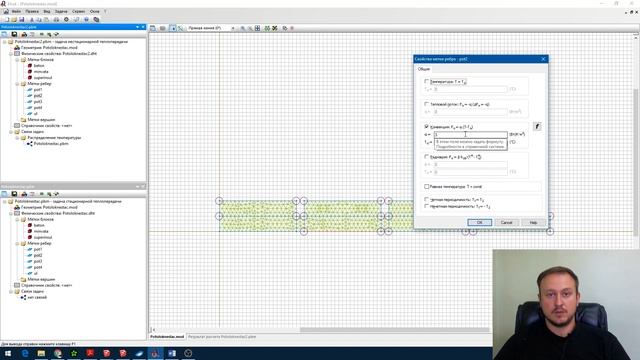The height and width of the screenshot is (360, 640).
Task: Click the Общие tab in dialog
Action: click(424, 69)
